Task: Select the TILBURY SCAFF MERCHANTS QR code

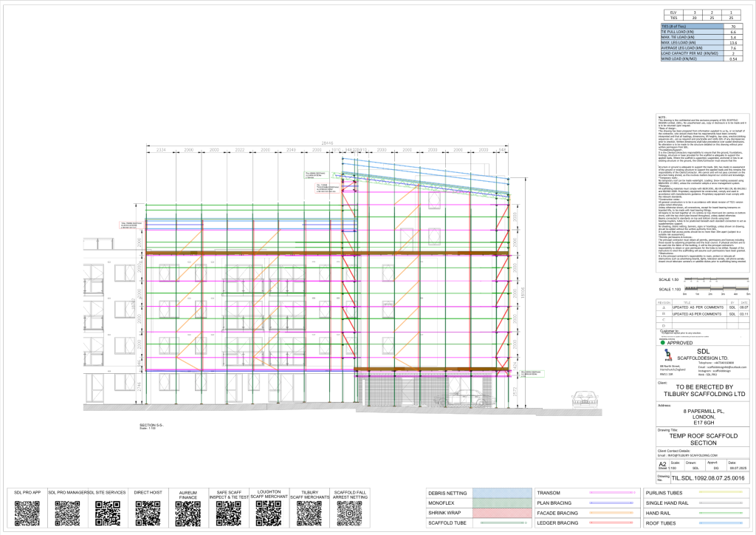Action: 309,513
